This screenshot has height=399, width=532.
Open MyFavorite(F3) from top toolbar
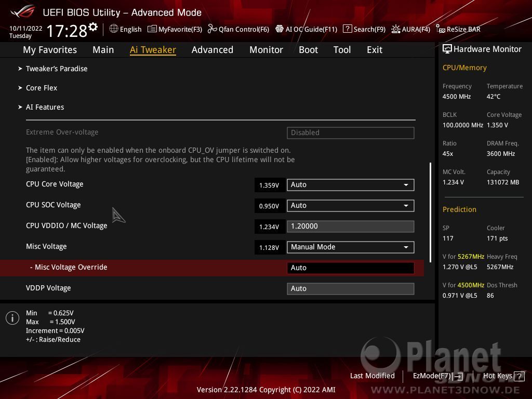[x=175, y=29]
